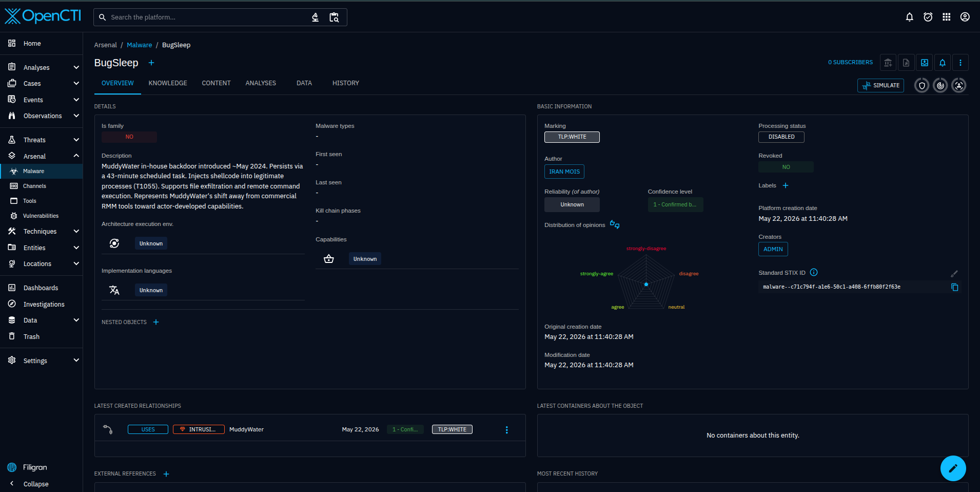The image size is (980, 492).
Task: Open the user account profile icon
Action: click(965, 17)
